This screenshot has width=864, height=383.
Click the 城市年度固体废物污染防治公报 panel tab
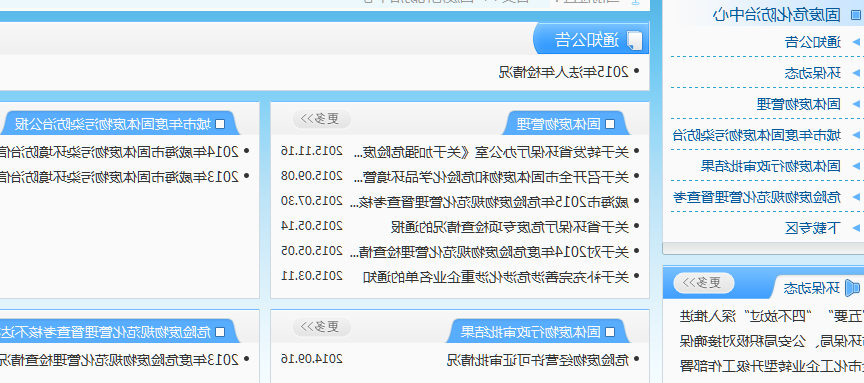click(x=112, y=124)
